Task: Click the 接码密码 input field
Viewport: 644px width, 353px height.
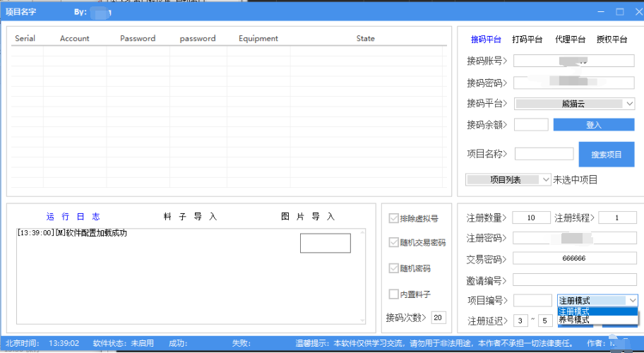Action: tap(574, 83)
